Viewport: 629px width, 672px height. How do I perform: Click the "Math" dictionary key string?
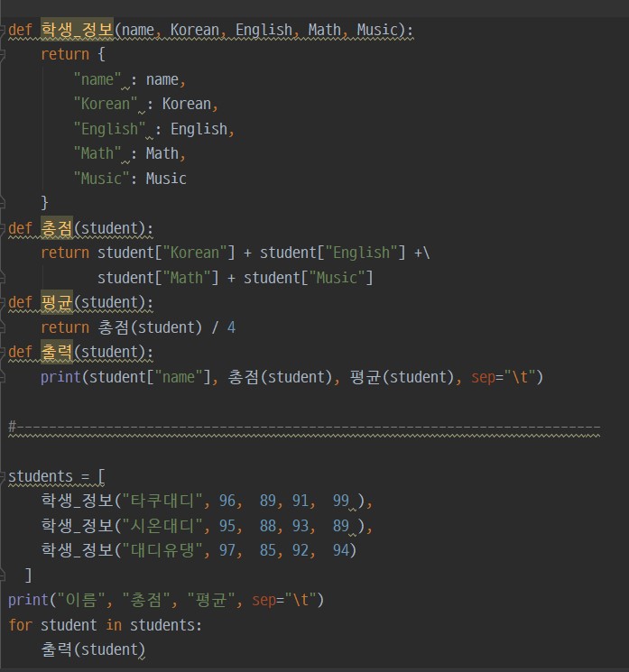97,153
